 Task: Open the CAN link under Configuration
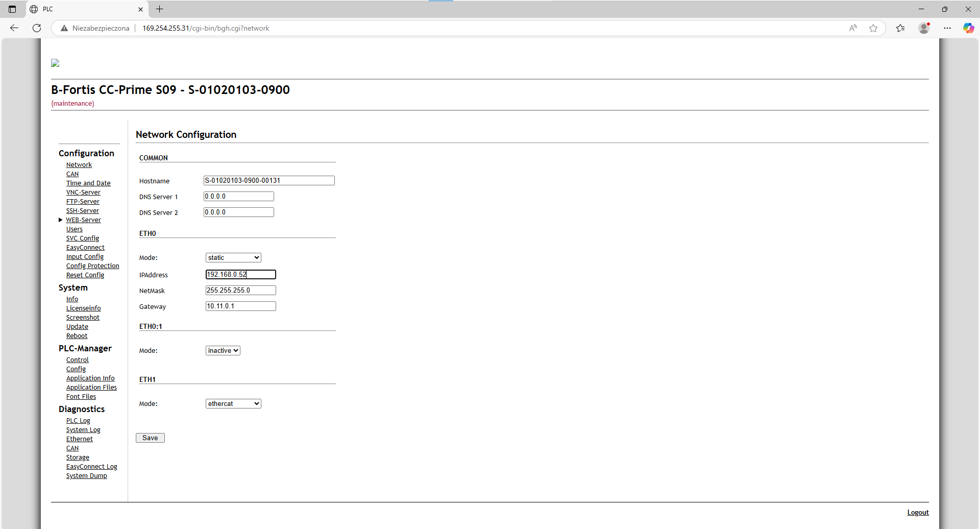72,174
